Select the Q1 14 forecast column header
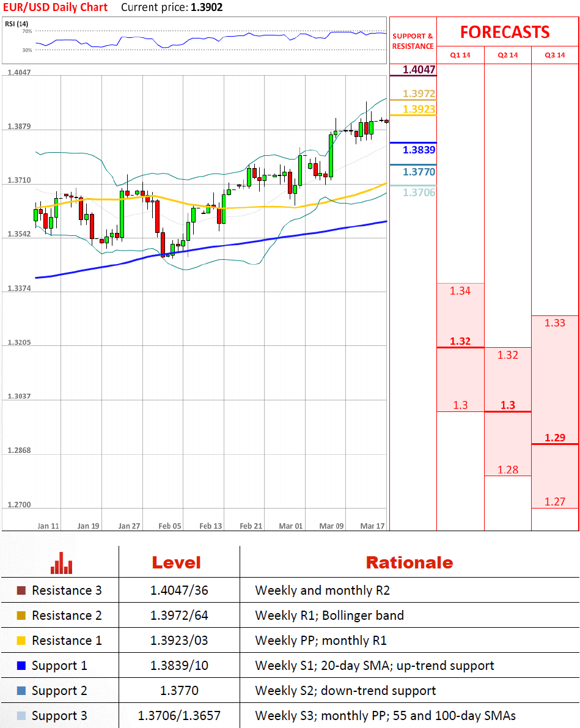 point(460,55)
